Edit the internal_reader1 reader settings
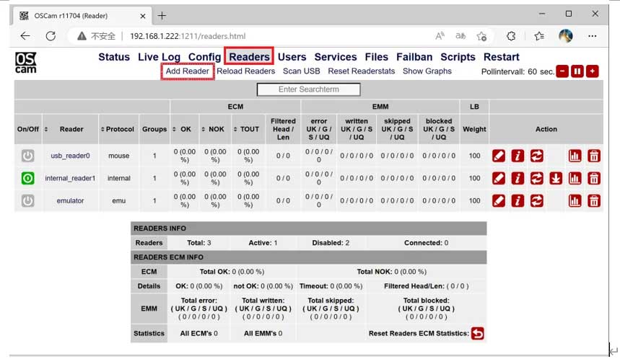 pyautogui.click(x=499, y=179)
